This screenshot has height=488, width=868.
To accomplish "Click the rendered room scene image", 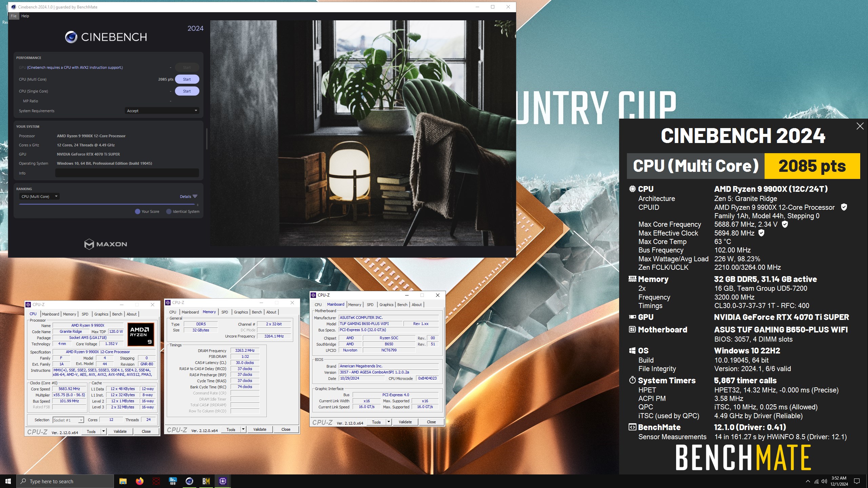I will [363, 133].
